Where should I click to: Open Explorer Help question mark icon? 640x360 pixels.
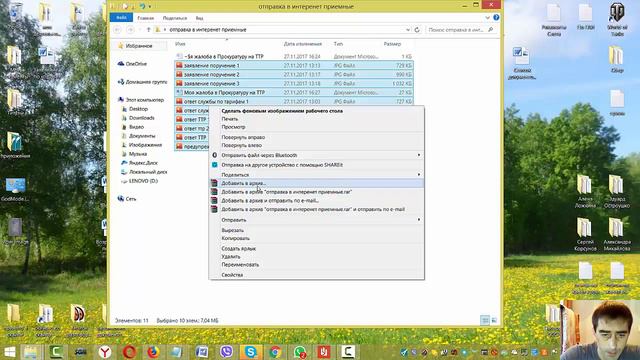496,18
